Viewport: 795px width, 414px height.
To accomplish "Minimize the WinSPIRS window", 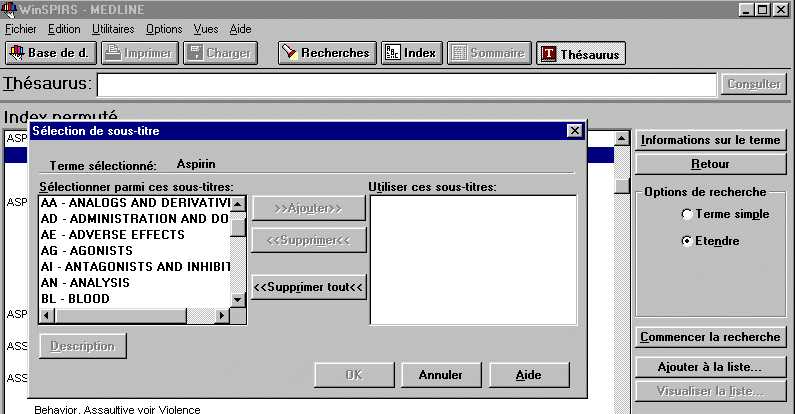I will pos(745,10).
